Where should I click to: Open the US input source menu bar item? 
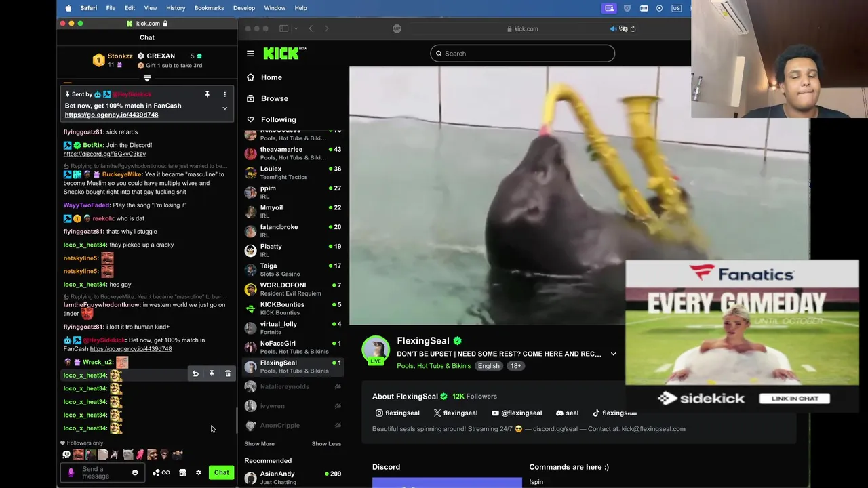tap(676, 8)
